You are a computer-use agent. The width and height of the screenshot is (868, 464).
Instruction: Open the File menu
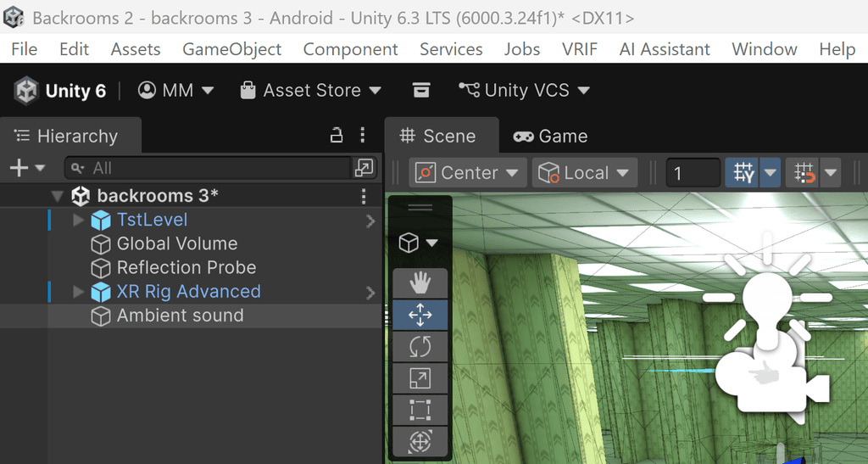[25, 49]
